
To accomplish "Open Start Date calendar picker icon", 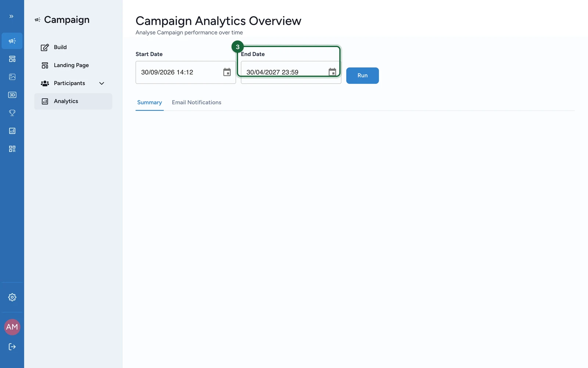I will tap(227, 72).
